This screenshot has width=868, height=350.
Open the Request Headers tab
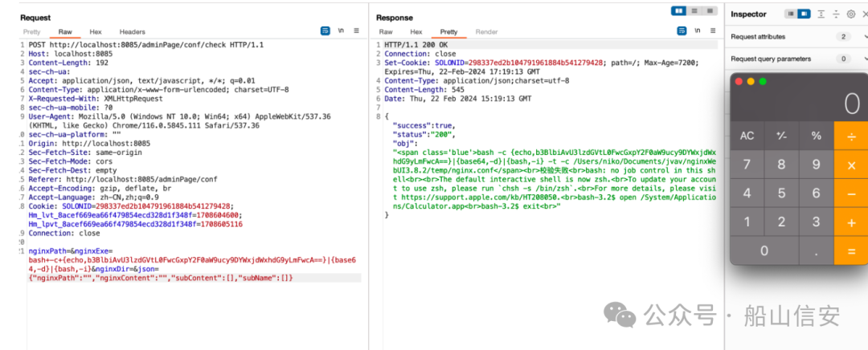pyautogui.click(x=133, y=32)
